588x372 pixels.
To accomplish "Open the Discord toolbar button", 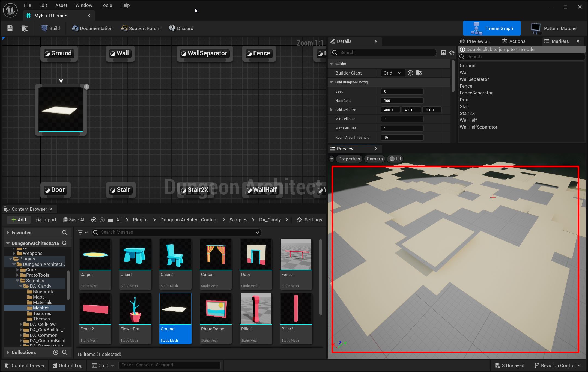I will coord(181,28).
